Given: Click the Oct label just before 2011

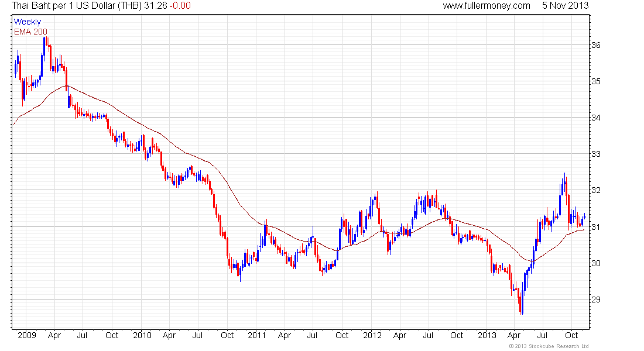Looking at the screenshot, I should click(227, 335).
